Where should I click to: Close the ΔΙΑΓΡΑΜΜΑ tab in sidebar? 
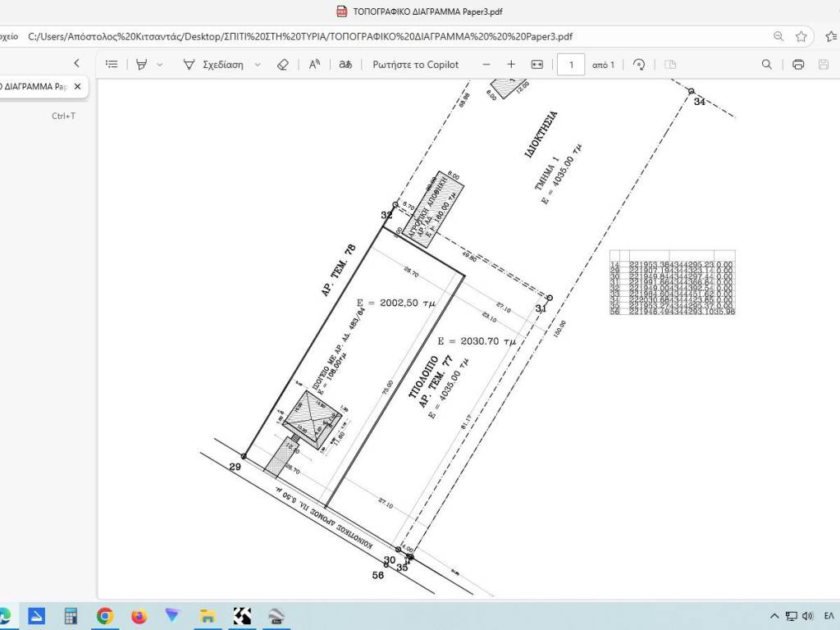point(78,86)
